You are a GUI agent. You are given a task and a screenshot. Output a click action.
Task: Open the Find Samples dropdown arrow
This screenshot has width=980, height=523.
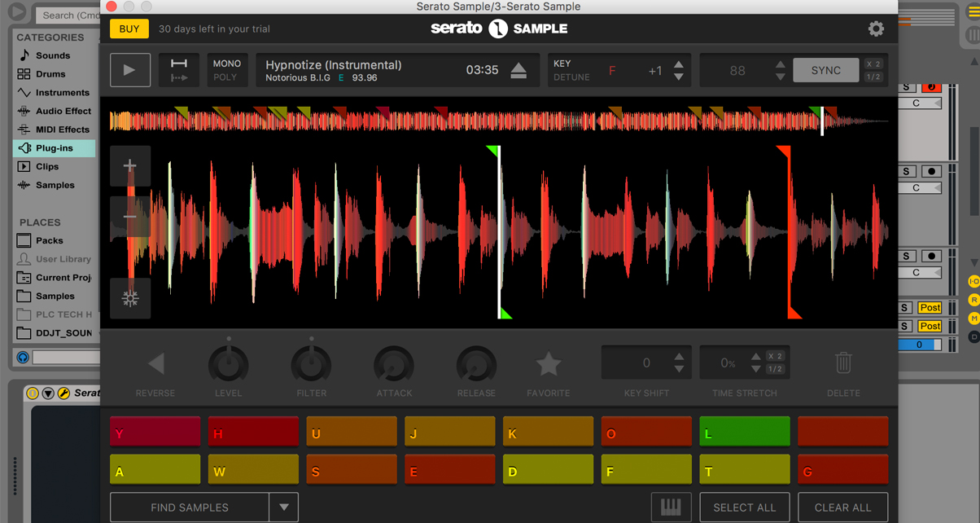tap(284, 507)
